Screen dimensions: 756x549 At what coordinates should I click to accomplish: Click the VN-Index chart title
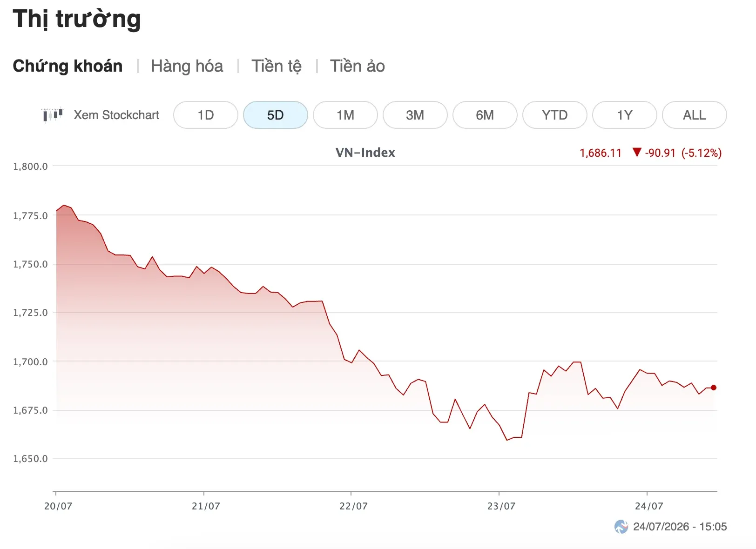click(x=365, y=153)
